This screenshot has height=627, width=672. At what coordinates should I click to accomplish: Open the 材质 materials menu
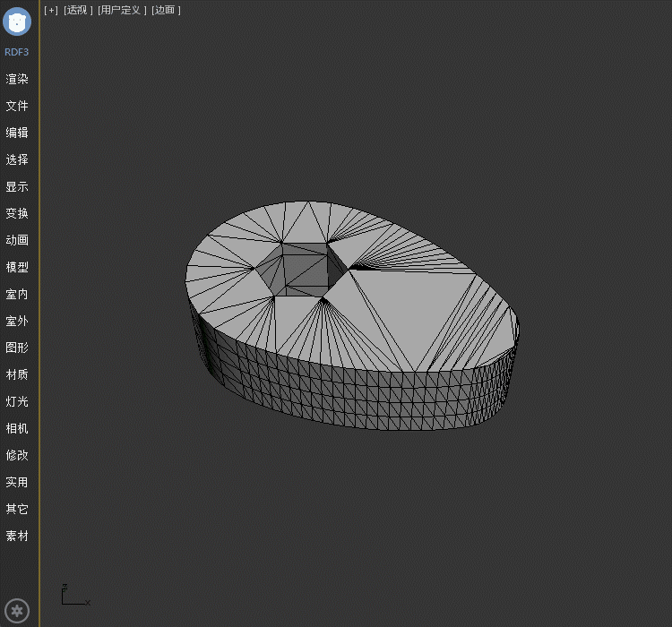17,374
